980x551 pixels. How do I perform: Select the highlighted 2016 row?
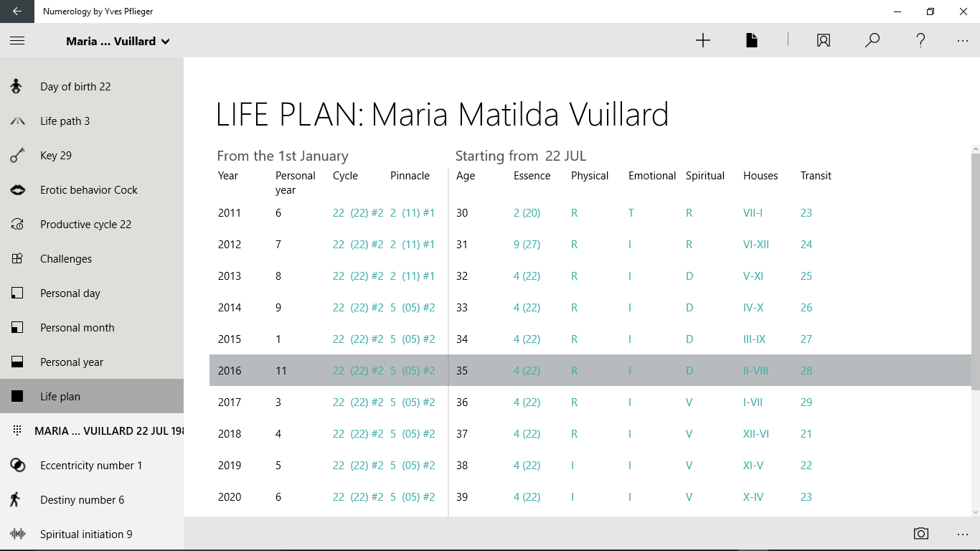click(230, 371)
